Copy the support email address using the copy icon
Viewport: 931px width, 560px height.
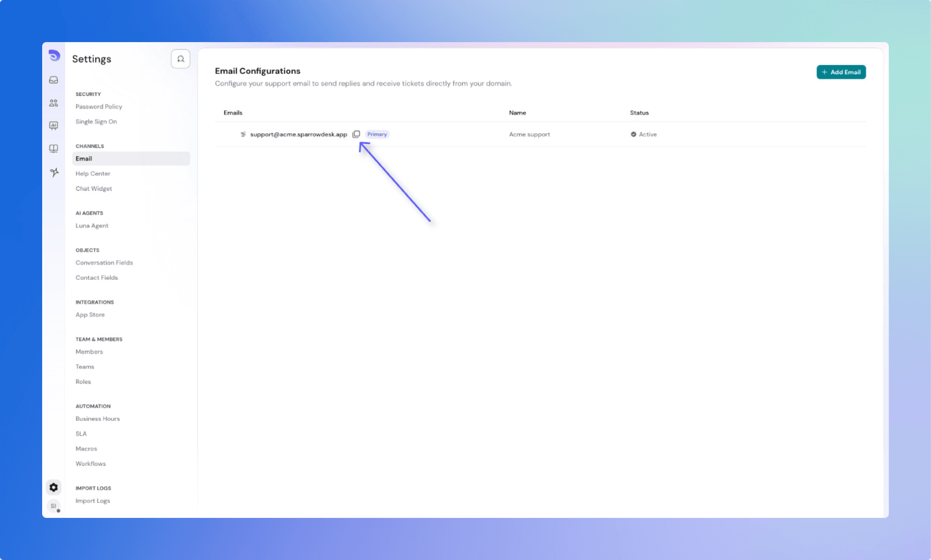click(356, 134)
